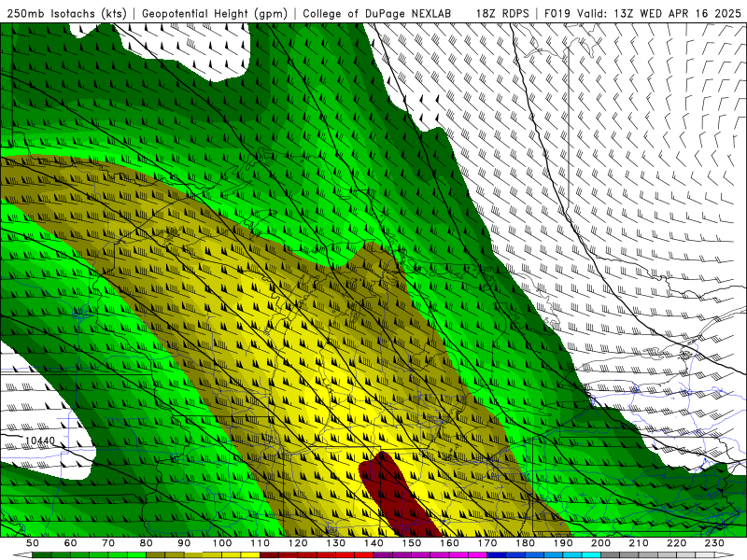
Task: Click the "250mb Isotachs (kts)" title text
Action: (67, 14)
